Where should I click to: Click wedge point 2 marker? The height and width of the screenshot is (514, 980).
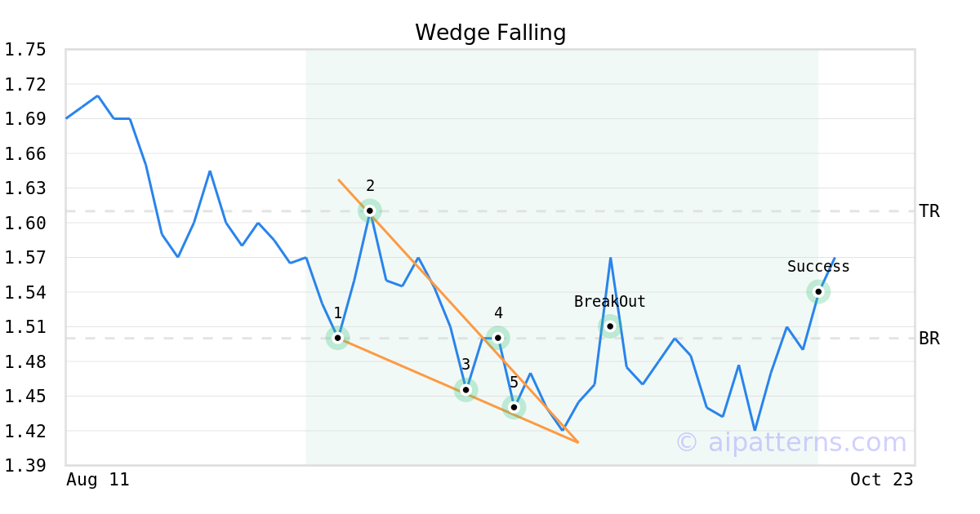370,210
